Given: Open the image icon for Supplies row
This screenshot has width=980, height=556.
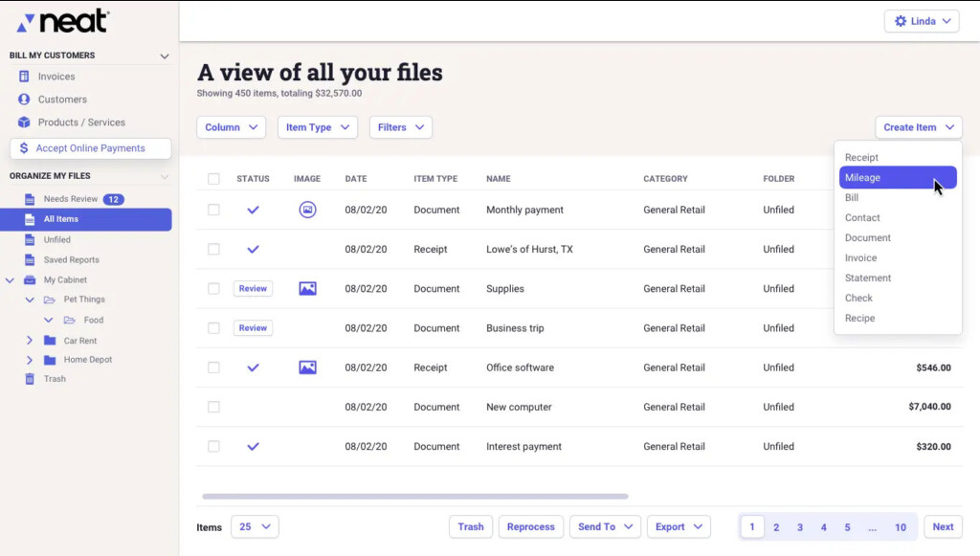Looking at the screenshot, I should coord(307,289).
